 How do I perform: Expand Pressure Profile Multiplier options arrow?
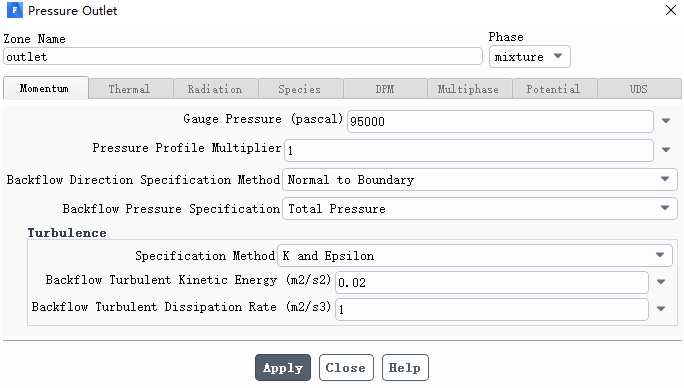[x=666, y=150]
